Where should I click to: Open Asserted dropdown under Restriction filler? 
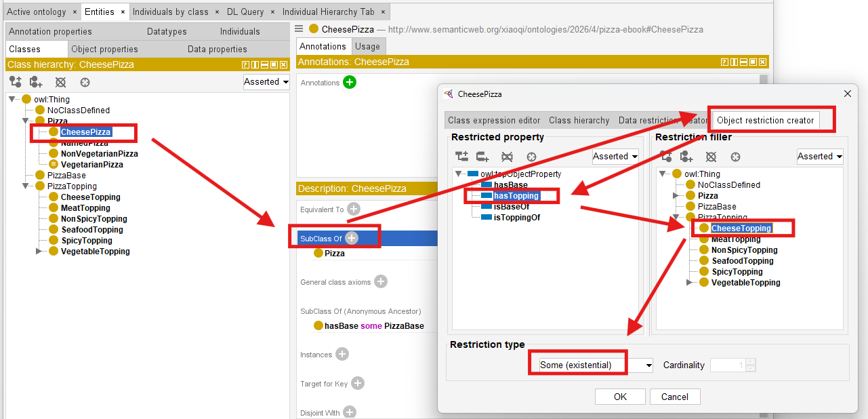[x=820, y=157]
